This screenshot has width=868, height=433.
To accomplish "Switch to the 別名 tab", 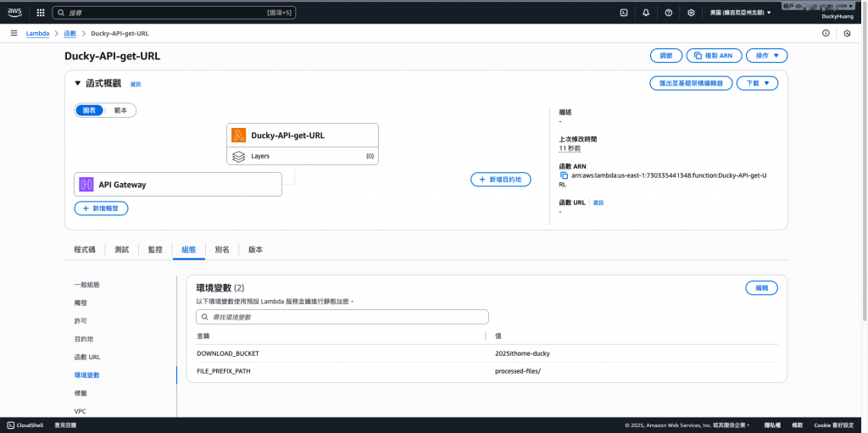I will click(222, 250).
